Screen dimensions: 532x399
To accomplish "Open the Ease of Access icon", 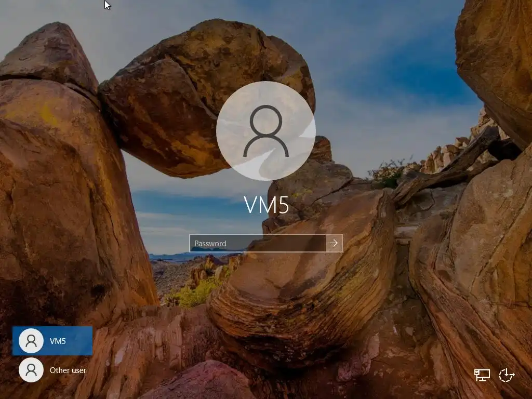I will [507, 375].
